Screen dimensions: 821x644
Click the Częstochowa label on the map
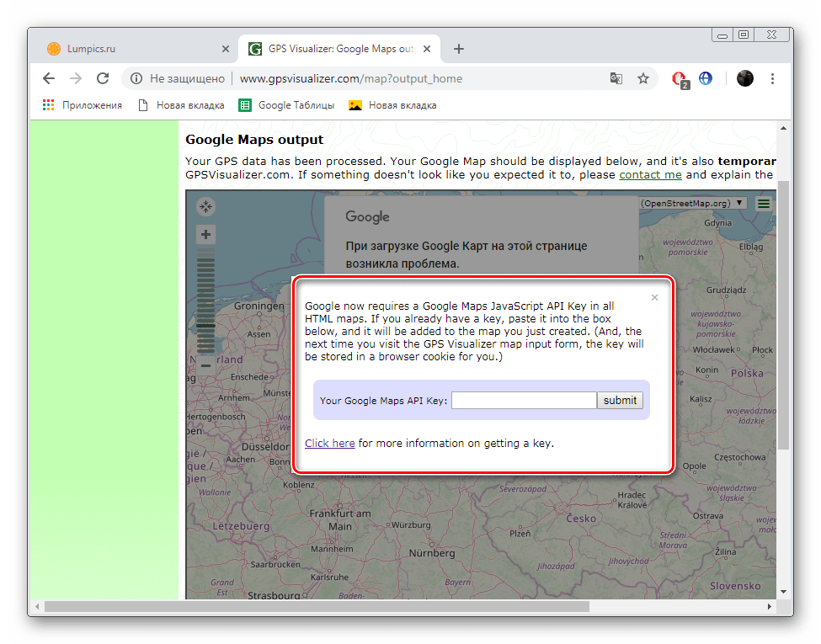[740, 457]
